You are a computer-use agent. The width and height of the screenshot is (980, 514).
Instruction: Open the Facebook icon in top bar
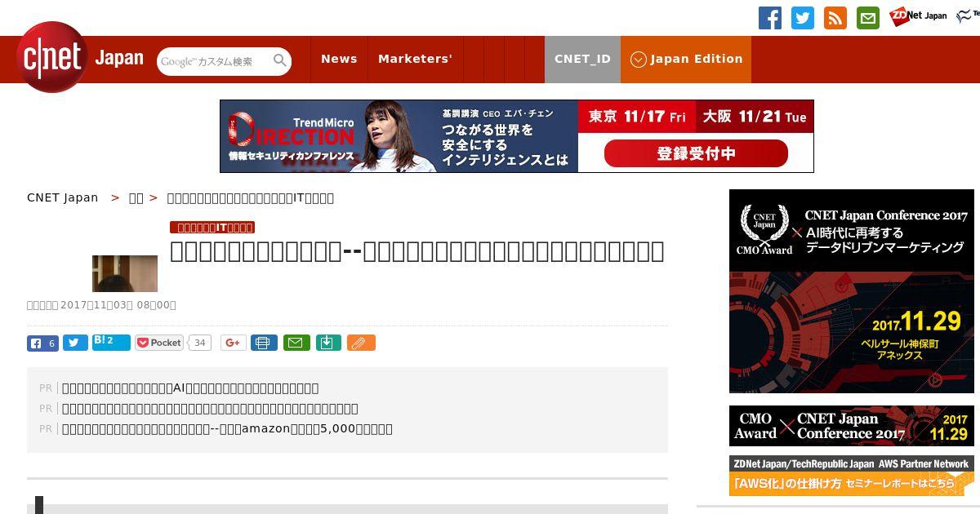coord(770,18)
